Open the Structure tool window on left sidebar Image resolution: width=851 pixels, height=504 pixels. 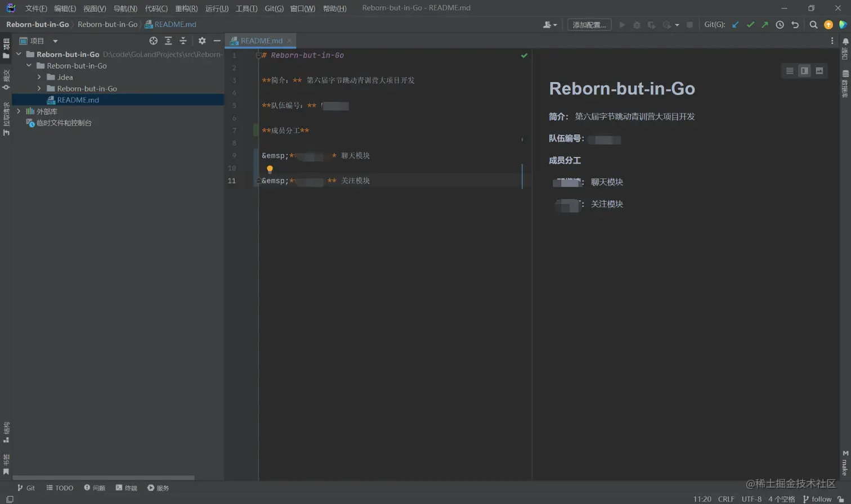pyautogui.click(x=6, y=432)
